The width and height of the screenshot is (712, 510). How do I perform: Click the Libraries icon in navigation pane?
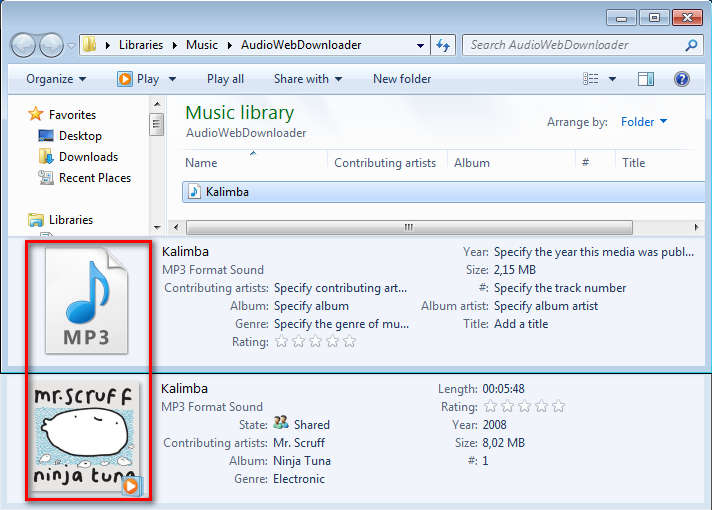tap(36, 220)
